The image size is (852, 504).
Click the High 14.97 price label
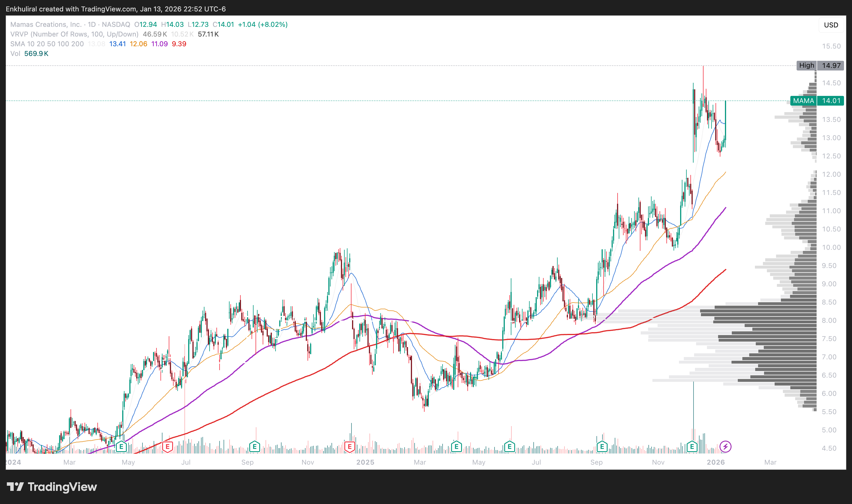[x=820, y=66]
